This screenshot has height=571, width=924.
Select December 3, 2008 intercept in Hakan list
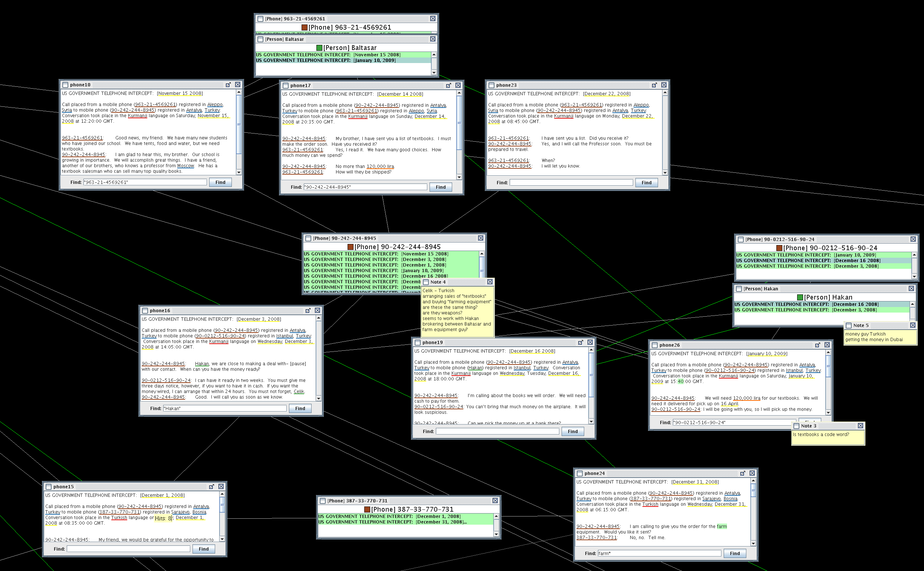click(821, 310)
